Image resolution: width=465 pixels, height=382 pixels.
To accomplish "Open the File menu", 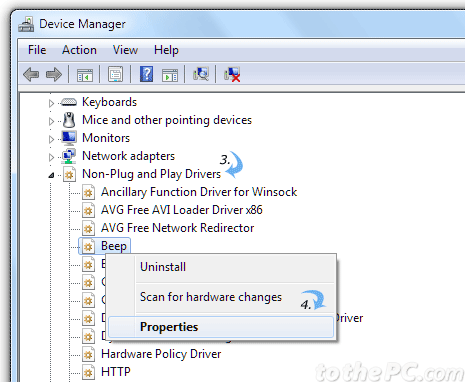I will [37, 50].
